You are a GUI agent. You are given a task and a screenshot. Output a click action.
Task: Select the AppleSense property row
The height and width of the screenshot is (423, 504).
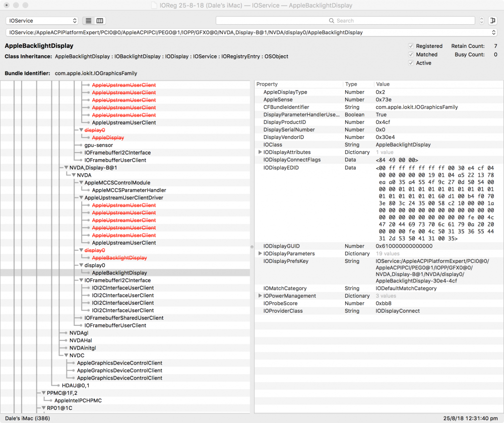pos(379,100)
